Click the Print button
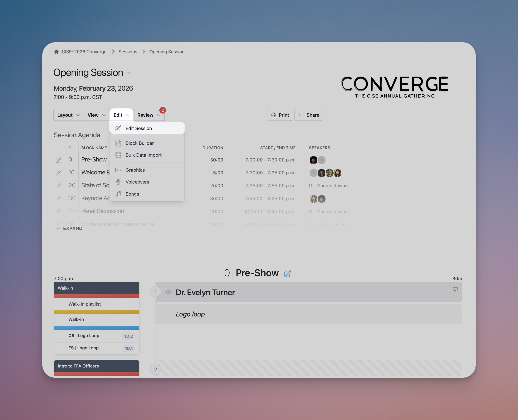518x420 pixels. [x=280, y=115]
